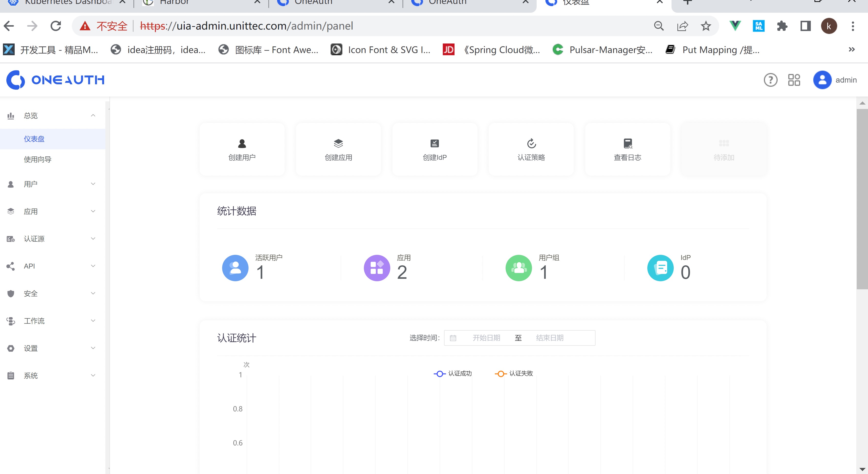
Task: Show more bookmarks with double chevron
Action: 852,50
